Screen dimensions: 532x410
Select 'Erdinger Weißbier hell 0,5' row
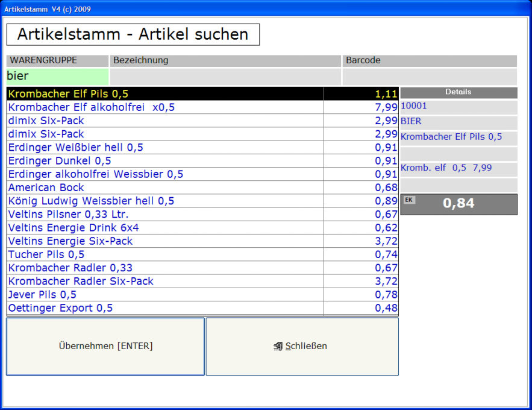click(202, 147)
